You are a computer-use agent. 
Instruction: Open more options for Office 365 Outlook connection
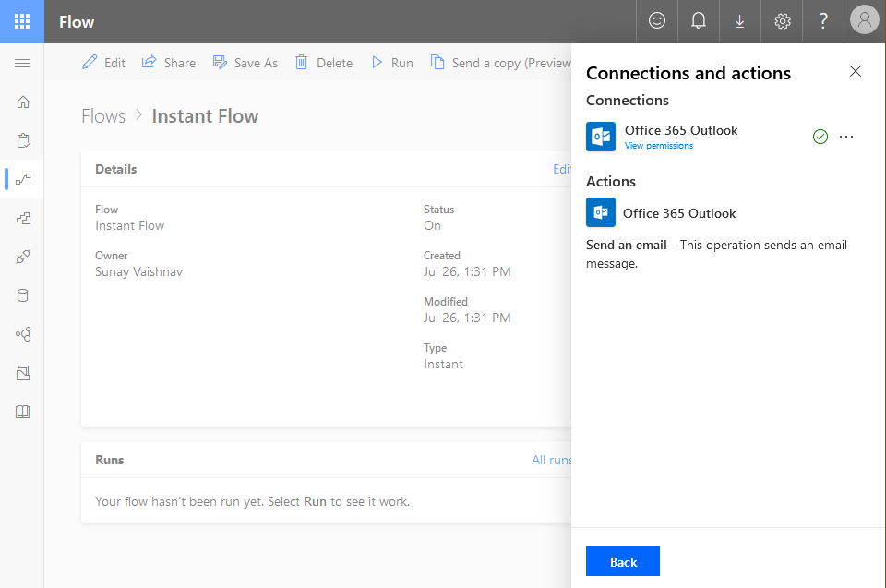click(x=846, y=137)
